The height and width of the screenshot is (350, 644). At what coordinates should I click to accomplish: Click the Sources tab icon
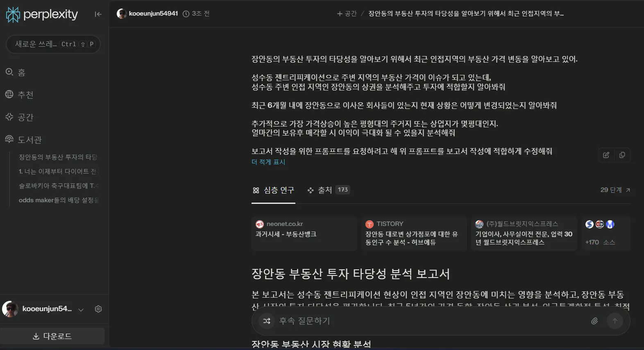click(311, 190)
